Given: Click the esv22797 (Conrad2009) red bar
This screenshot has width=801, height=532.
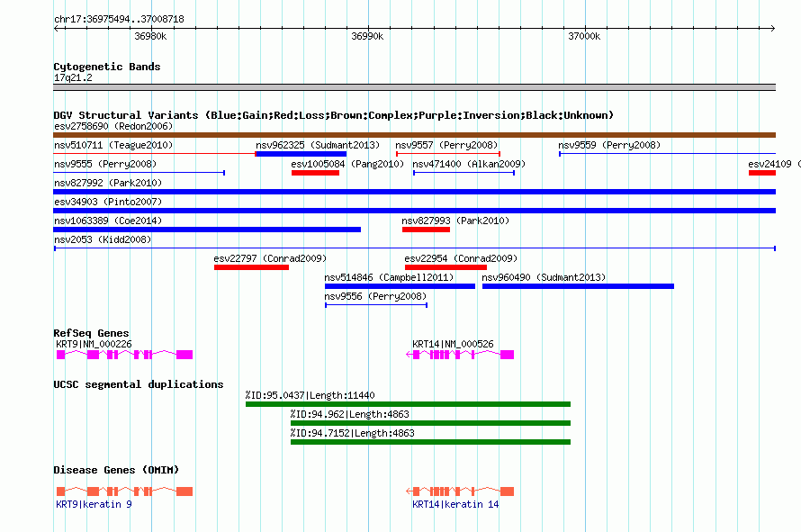Looking at the screenshot, I should [x=251, y=267].
